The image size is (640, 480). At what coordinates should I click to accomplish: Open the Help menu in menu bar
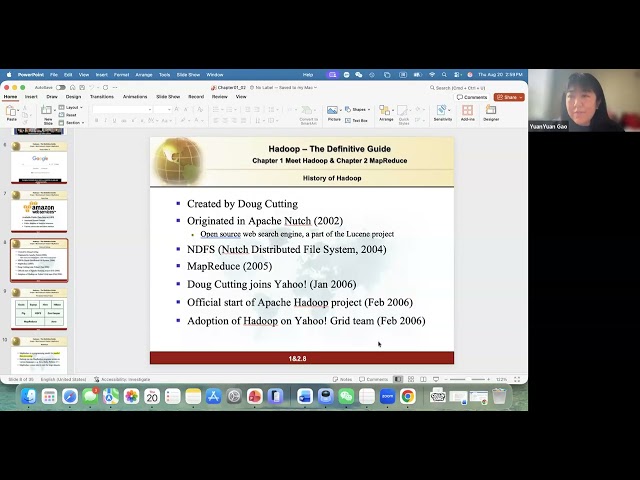pos(308,75)
